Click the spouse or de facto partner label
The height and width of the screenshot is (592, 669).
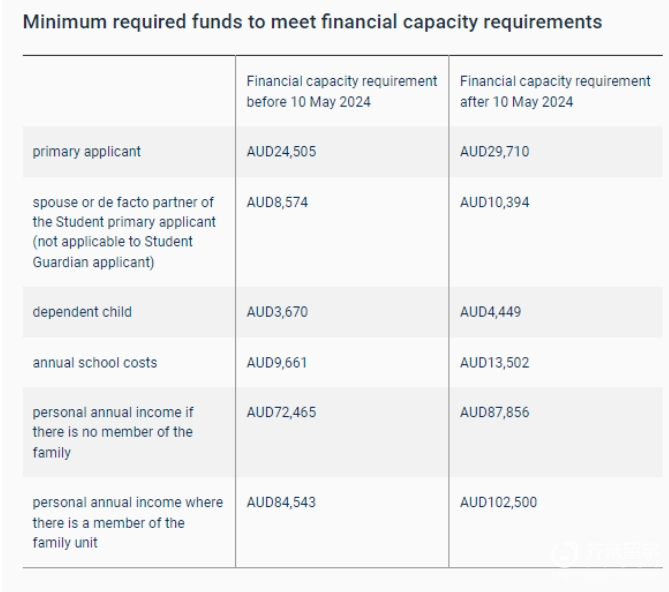(x=124, y=232)
